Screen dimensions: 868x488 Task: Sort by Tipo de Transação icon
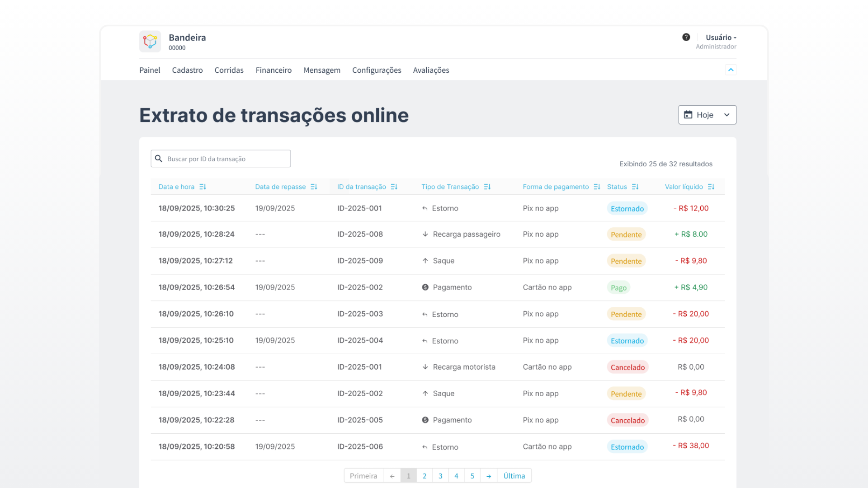coord(487,187)
